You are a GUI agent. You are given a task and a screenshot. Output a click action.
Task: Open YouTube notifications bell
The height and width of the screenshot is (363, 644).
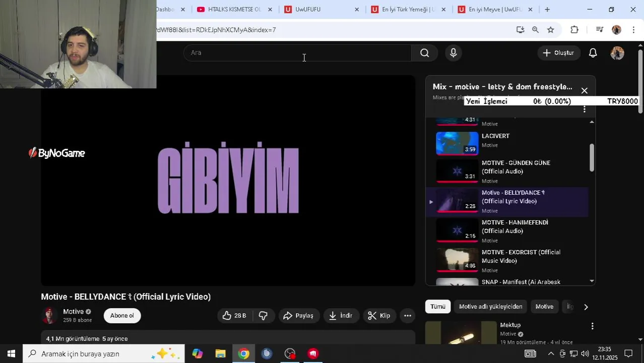(x=593, y=53)
